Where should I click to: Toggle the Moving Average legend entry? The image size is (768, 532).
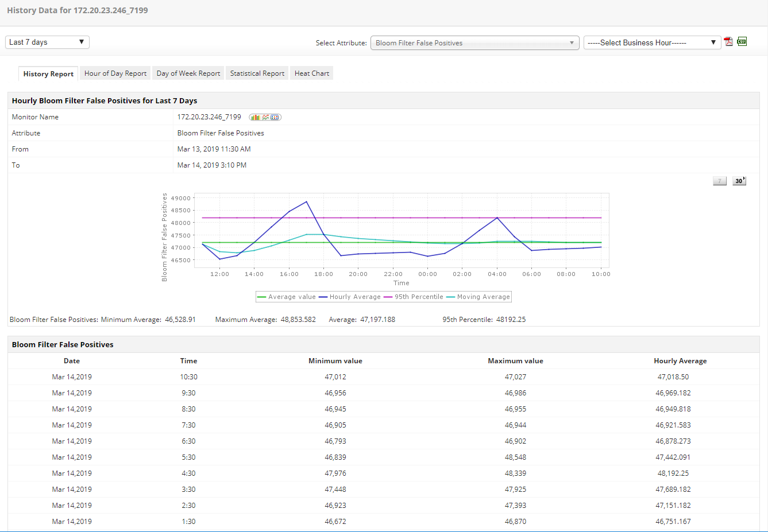[478, 297]
